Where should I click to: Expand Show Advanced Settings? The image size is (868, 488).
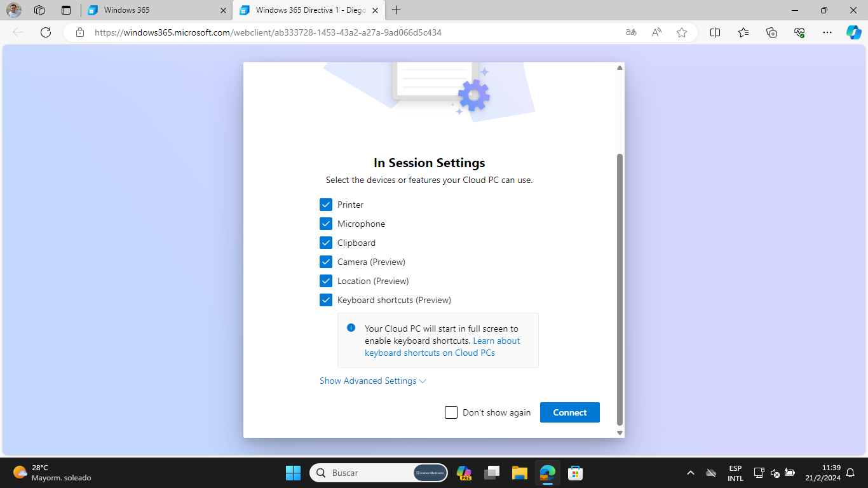click(x=373, y=381)
